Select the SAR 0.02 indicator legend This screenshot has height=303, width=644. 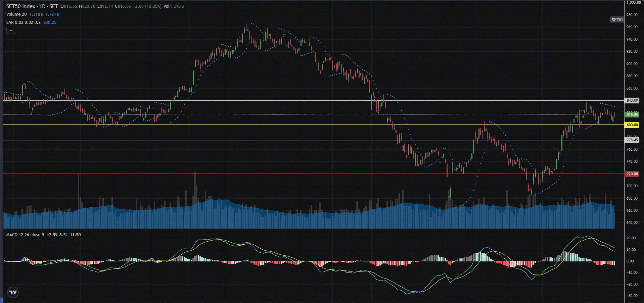[23, 22]
